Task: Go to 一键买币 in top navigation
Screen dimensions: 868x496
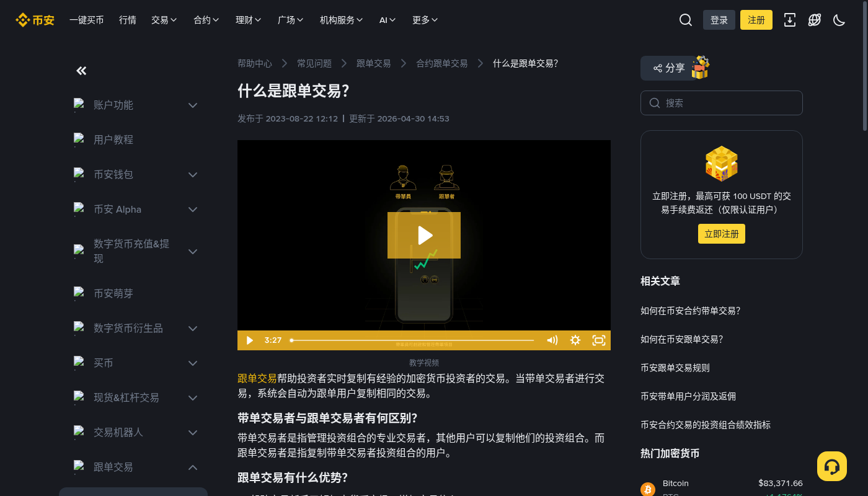Action: coord(87,20)
